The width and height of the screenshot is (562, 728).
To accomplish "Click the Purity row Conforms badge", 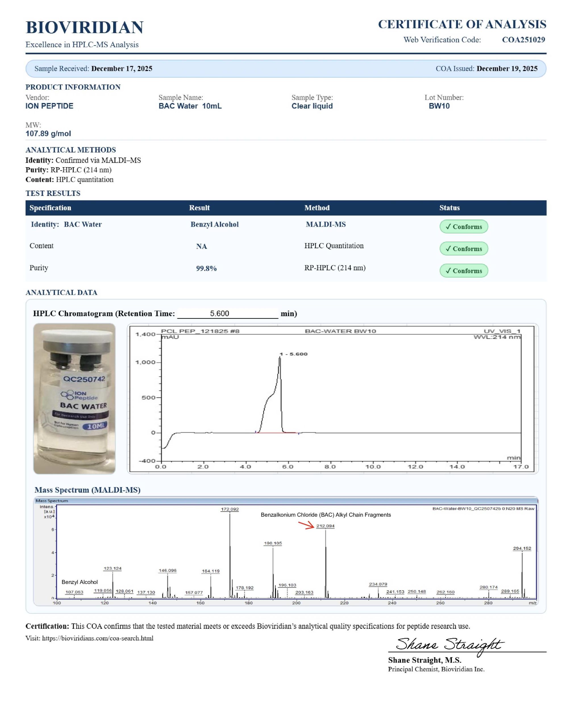I will point(463,271).
